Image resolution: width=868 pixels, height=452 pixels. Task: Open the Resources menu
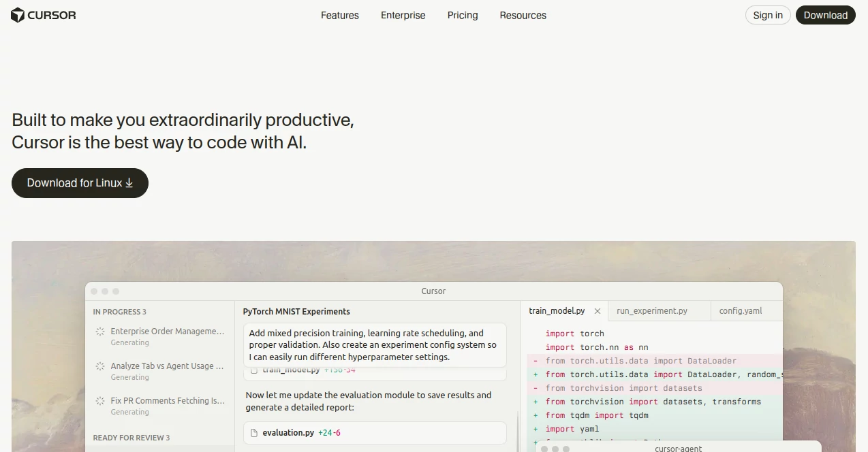523,15
